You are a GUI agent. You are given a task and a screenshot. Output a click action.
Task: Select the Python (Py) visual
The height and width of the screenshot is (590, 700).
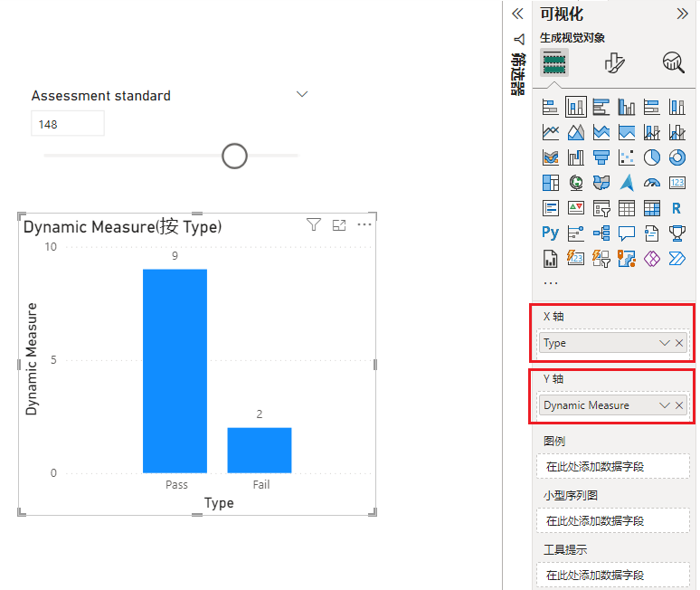pyautogui.click(x=551, y=233)
